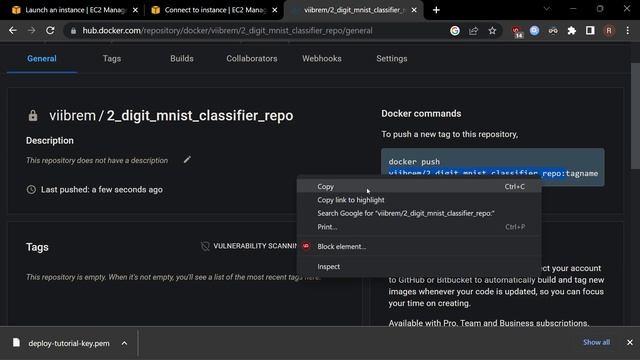This screenshot has width=640, height=360.
Task: Open the Builds tab
Action: click(x=182, y=59)
